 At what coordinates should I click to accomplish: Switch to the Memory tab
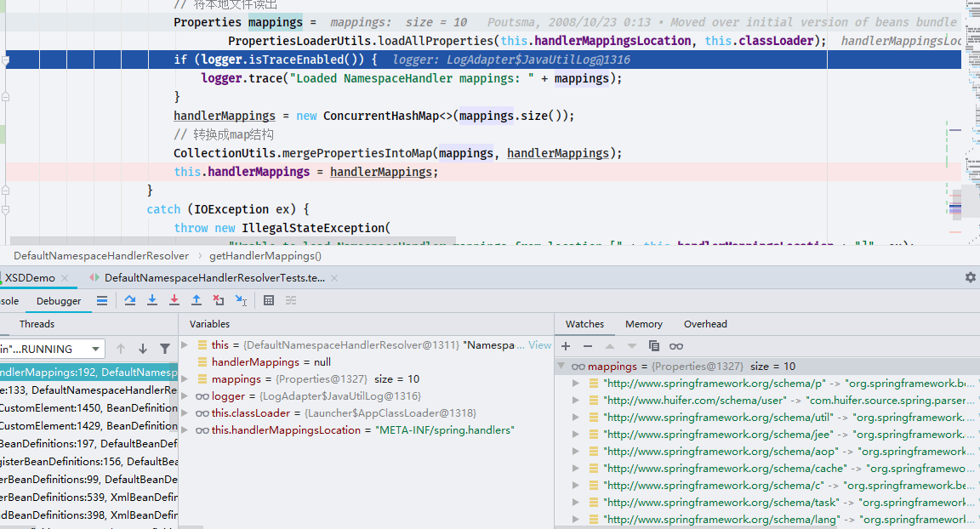point(643,324)
